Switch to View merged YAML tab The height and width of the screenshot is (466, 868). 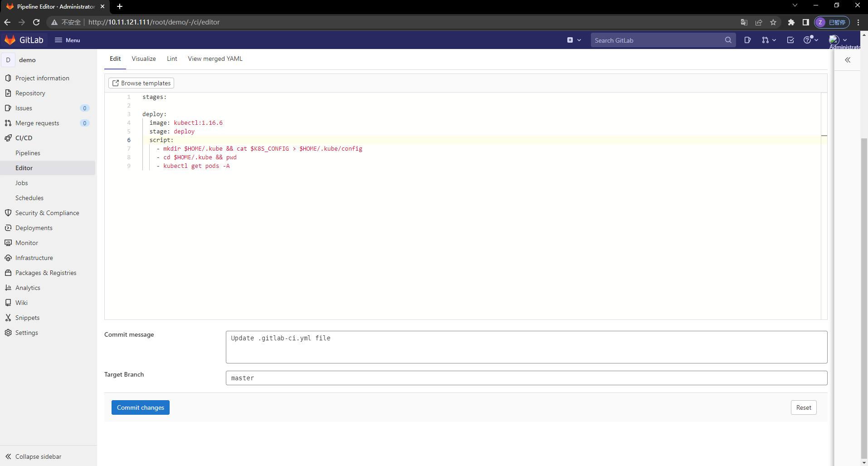pos(215,59)
